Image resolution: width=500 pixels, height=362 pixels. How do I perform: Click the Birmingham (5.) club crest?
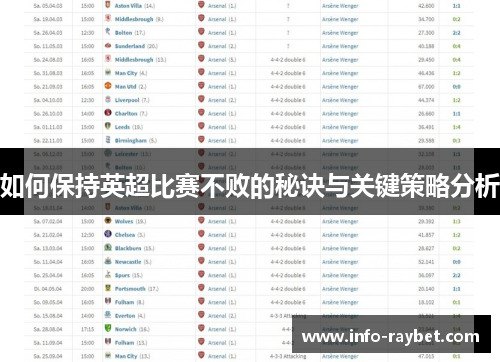pyautogui.click(x=108, y=140)
